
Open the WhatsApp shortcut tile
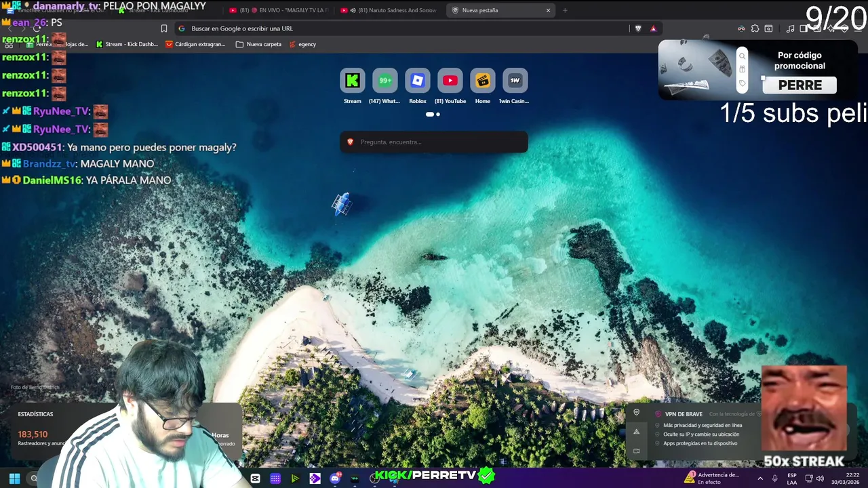[x=384, y=81]
